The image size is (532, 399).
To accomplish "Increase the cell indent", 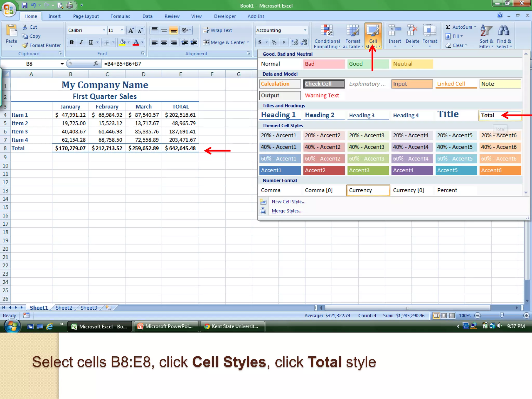I will click(194, 42).
